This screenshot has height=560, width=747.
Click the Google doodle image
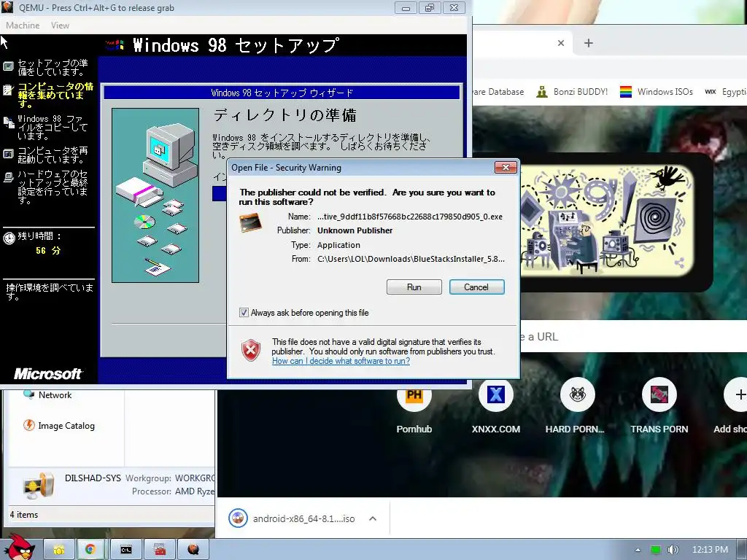(x=607, y=220)
